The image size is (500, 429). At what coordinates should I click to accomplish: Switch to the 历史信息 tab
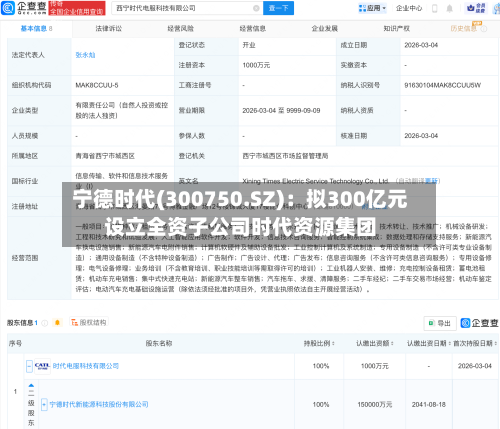click(464, 29)
